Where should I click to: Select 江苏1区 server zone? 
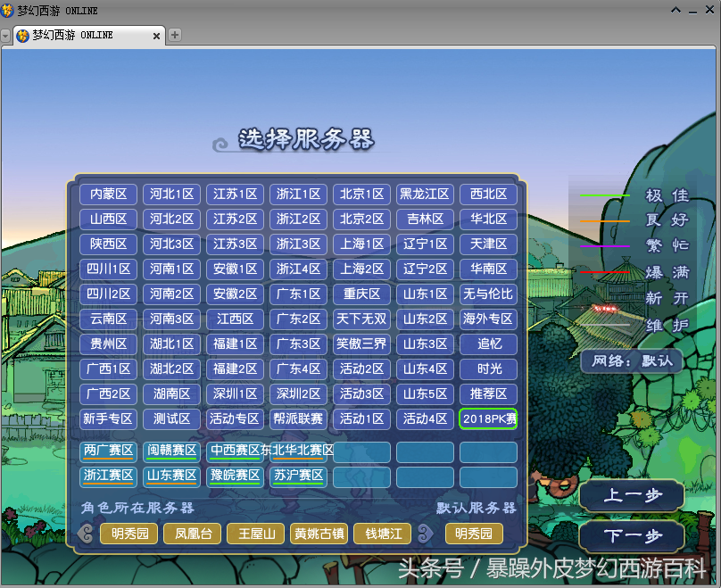(x=235, y=194)
